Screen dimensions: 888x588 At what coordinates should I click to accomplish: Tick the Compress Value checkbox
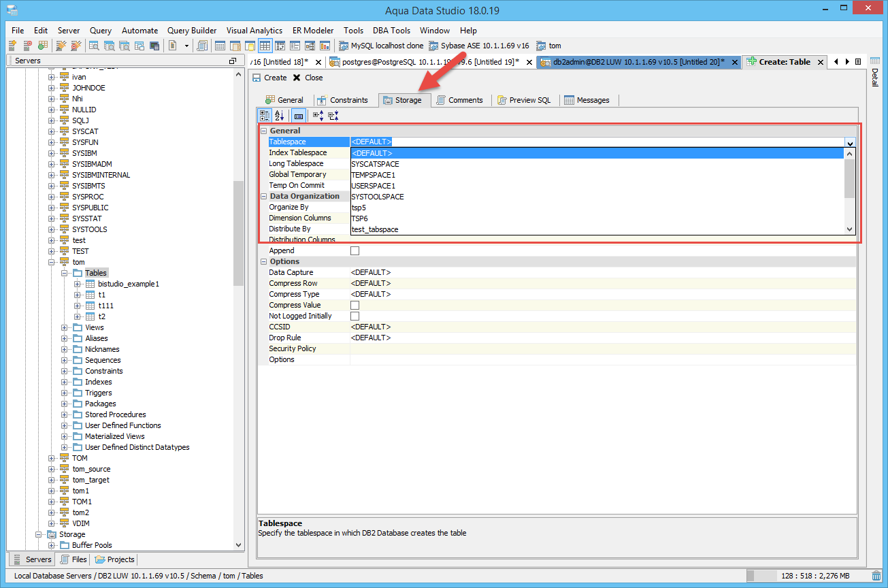coord(355,305)
